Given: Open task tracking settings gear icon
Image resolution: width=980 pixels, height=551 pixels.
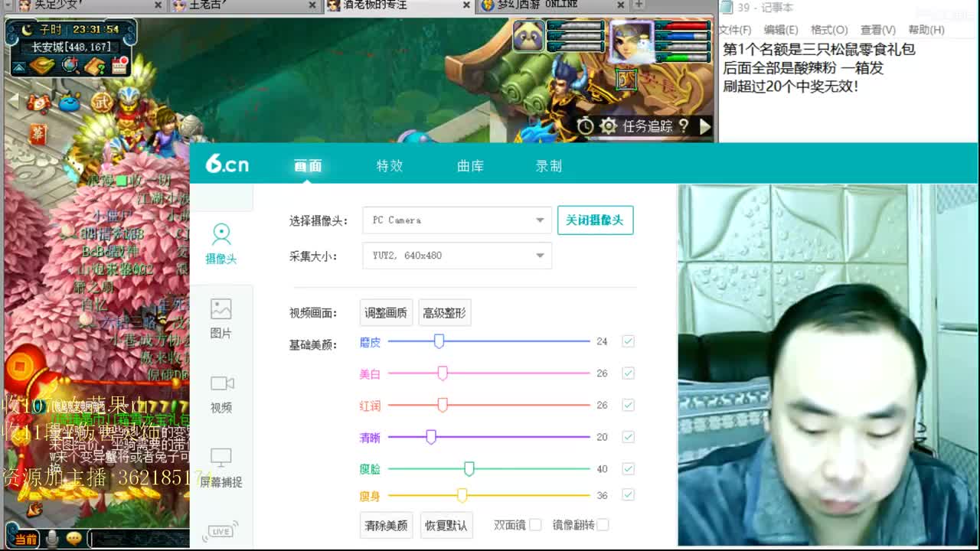Looking at the screenshot, I should (x=608, y=126).
